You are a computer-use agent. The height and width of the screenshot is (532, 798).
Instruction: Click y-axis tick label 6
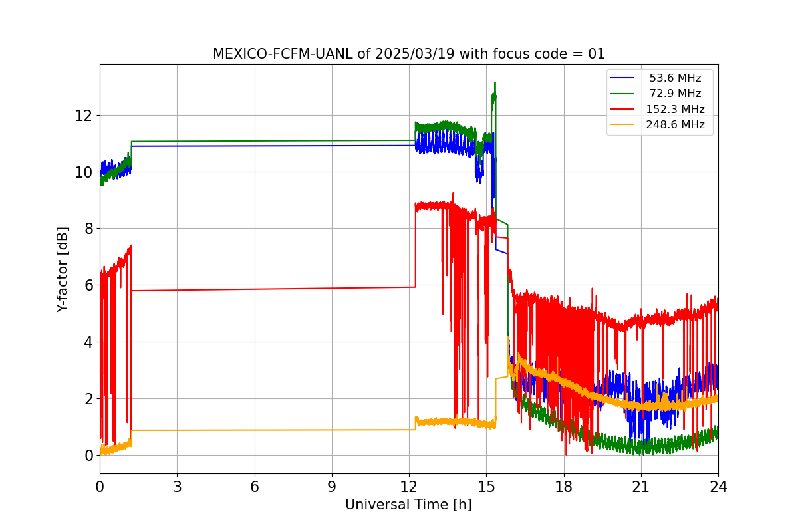pyautogui.click(x=88, y=285)
